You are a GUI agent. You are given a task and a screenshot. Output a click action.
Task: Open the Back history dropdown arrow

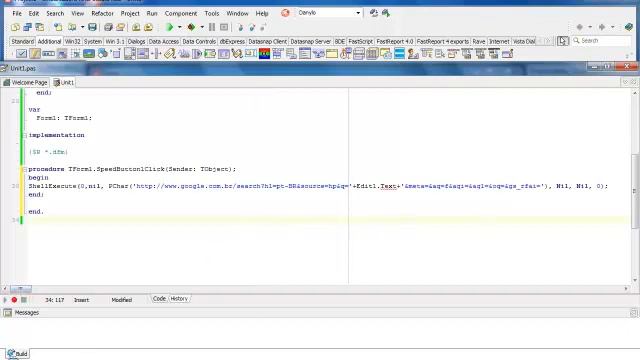[x=590, y=27]
